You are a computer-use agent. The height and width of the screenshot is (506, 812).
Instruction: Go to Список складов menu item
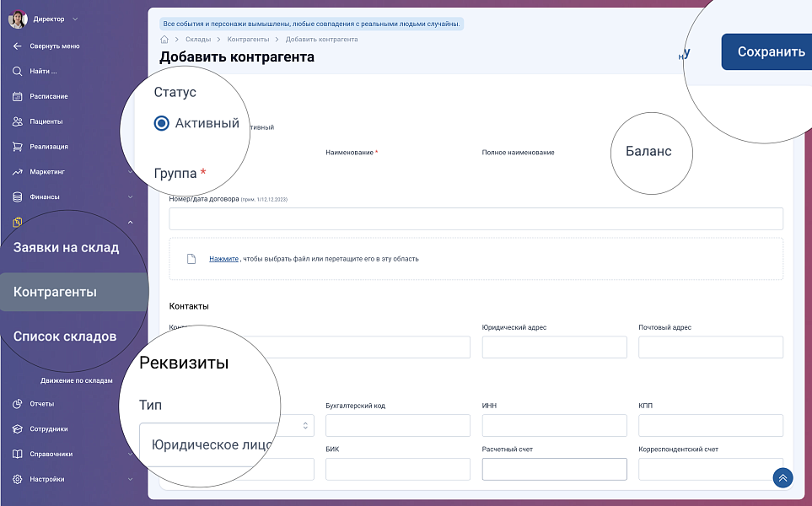65,336
